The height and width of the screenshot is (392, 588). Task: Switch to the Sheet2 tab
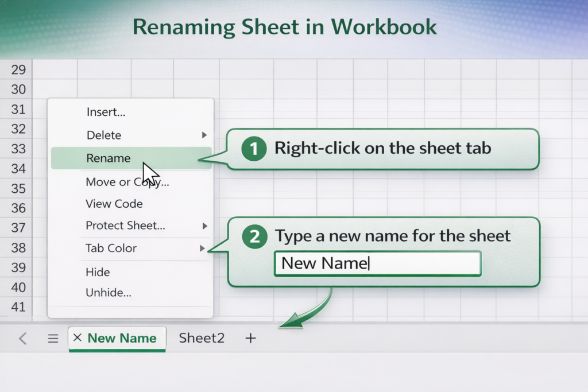(x=201, y=338)
